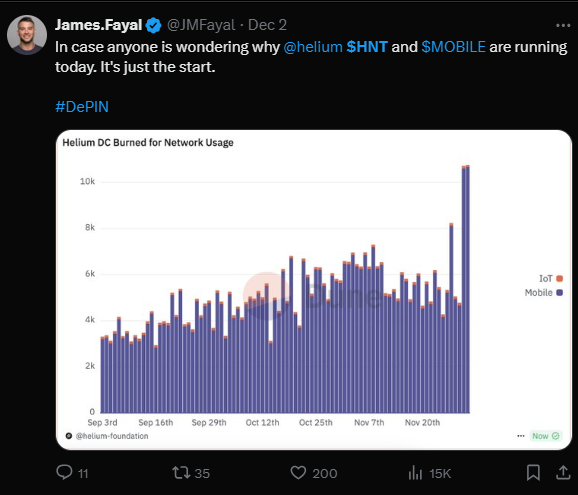578x495 pixels.
Task: Click the green Now refresh status
Action: point(545,436)
